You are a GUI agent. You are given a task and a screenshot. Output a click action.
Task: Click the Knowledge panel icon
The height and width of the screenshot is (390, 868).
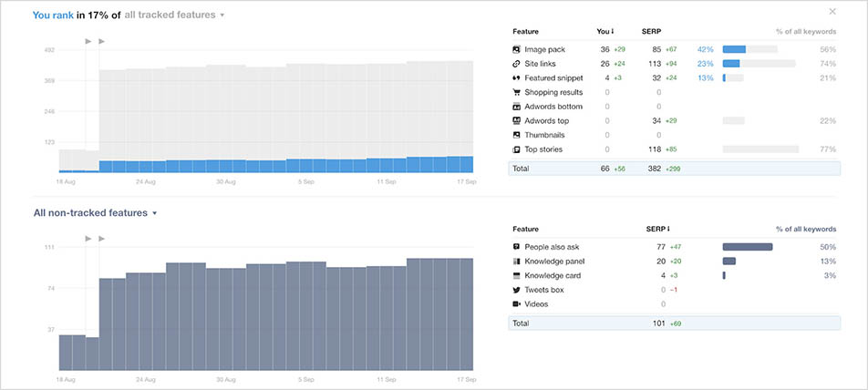tap(516, 262)
